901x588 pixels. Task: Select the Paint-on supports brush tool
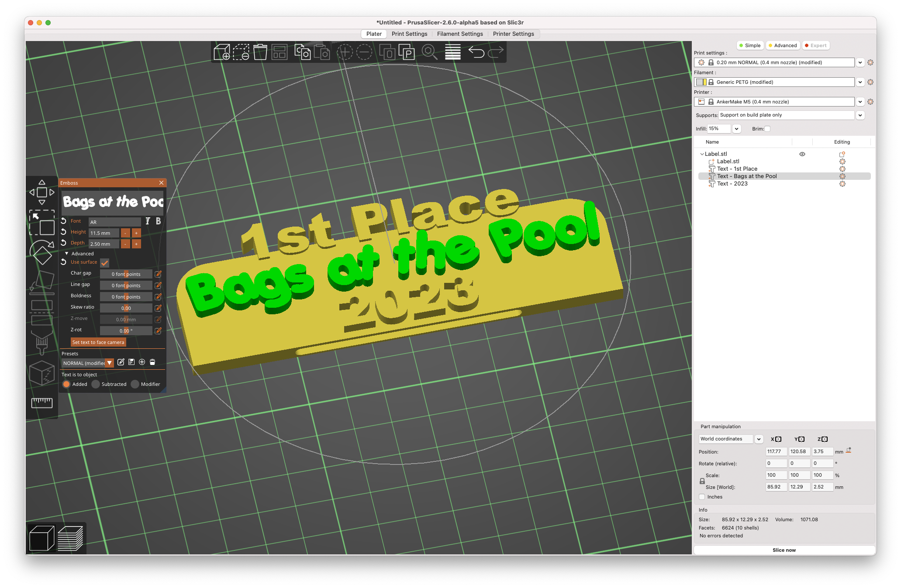tap(42, 342)
